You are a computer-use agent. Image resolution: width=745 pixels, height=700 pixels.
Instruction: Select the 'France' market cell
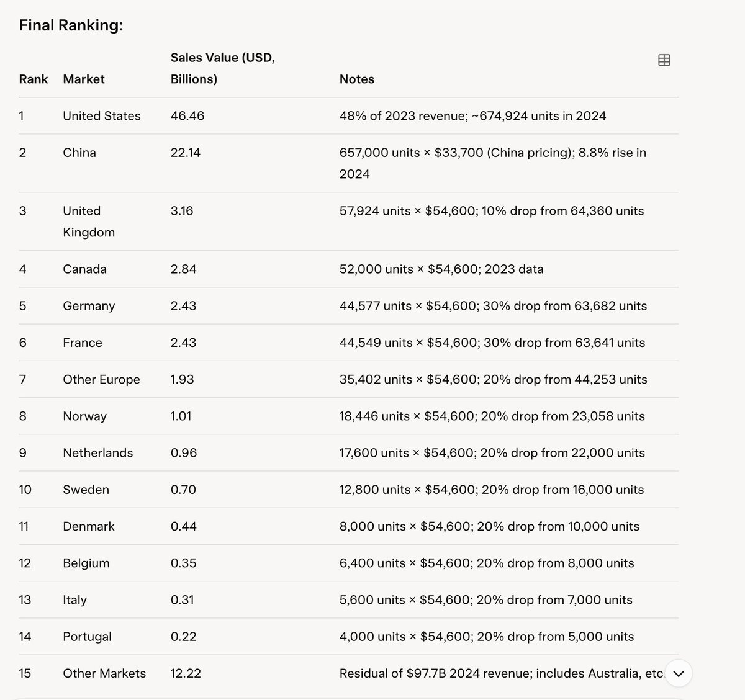[83, 343]
